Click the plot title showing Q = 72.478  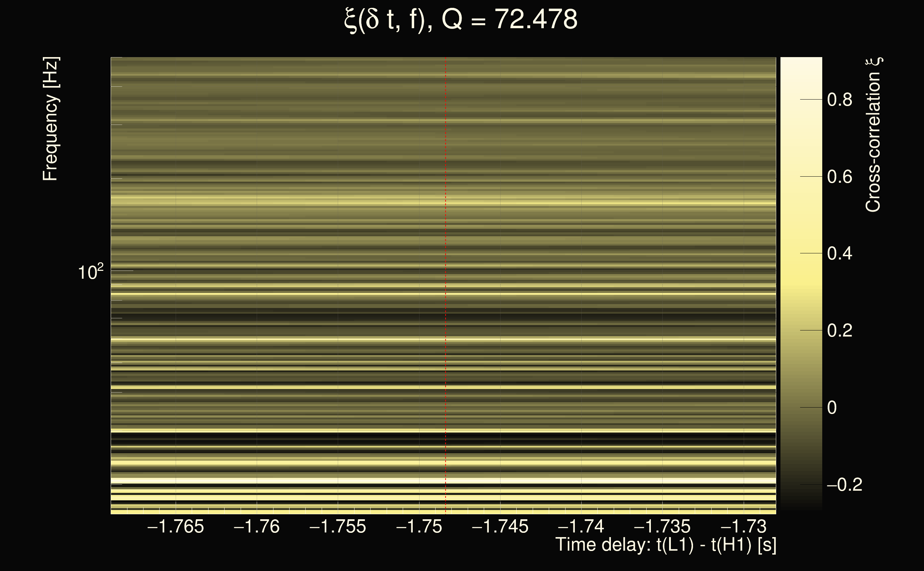pyautogui.click(x=461, y=20)
